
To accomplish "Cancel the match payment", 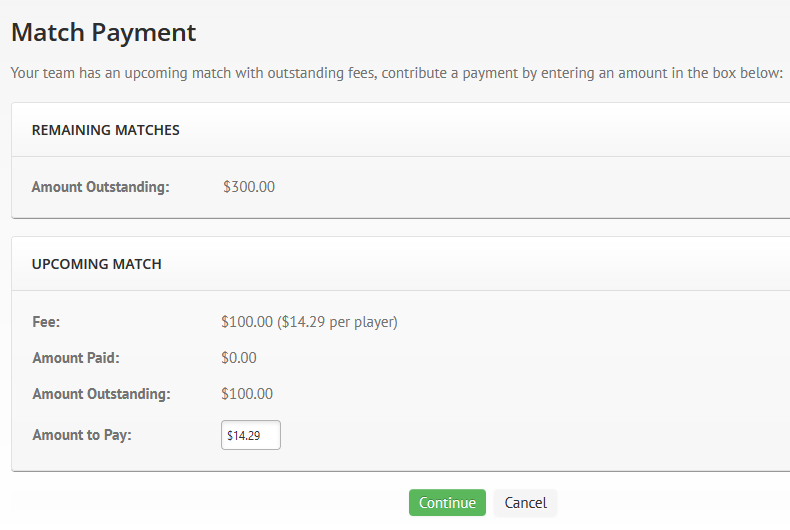I will (x=525, y=502).
